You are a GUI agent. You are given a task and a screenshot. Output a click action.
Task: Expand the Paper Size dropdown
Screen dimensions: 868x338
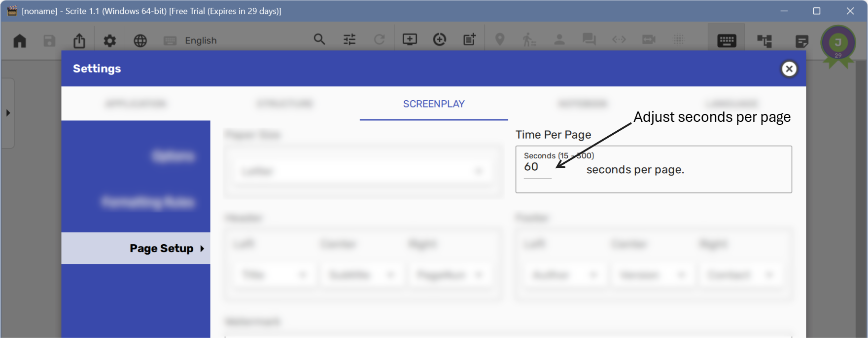[x=362, y=171]
